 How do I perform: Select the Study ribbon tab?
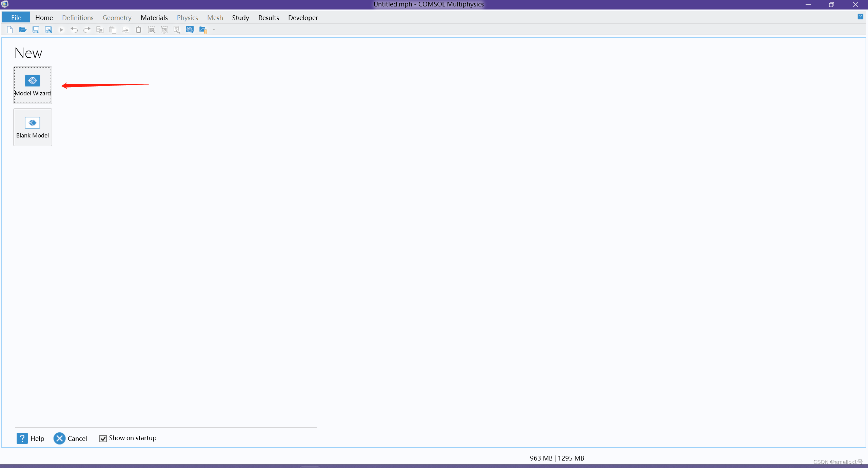[241, 17]
